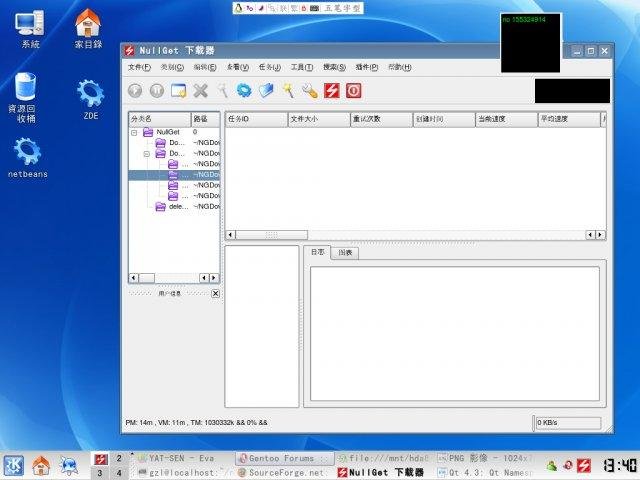Open the 帮助(H) menu
Screen dimensions: 640x480
tap(399, 67)
